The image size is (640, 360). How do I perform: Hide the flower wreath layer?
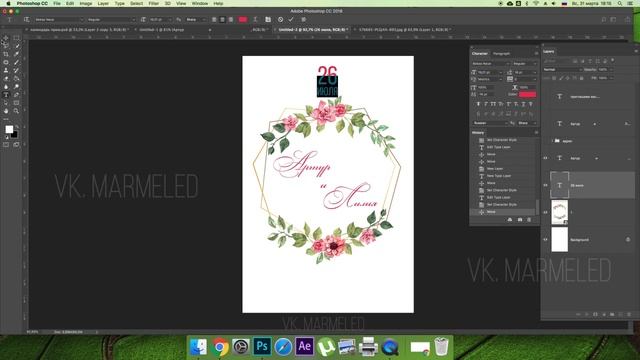coord(545,212)
